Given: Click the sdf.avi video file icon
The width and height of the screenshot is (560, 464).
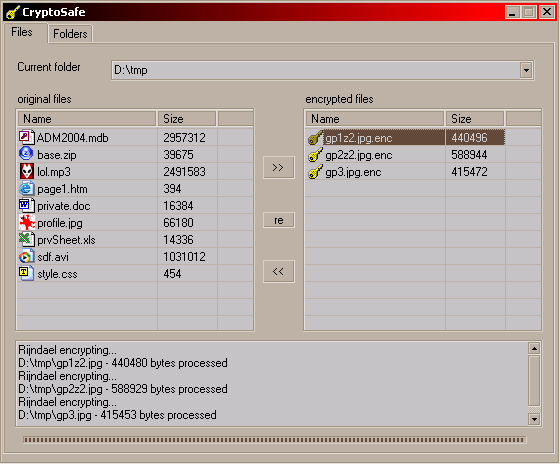Looking at the screenshot, I should coord(26,256).
